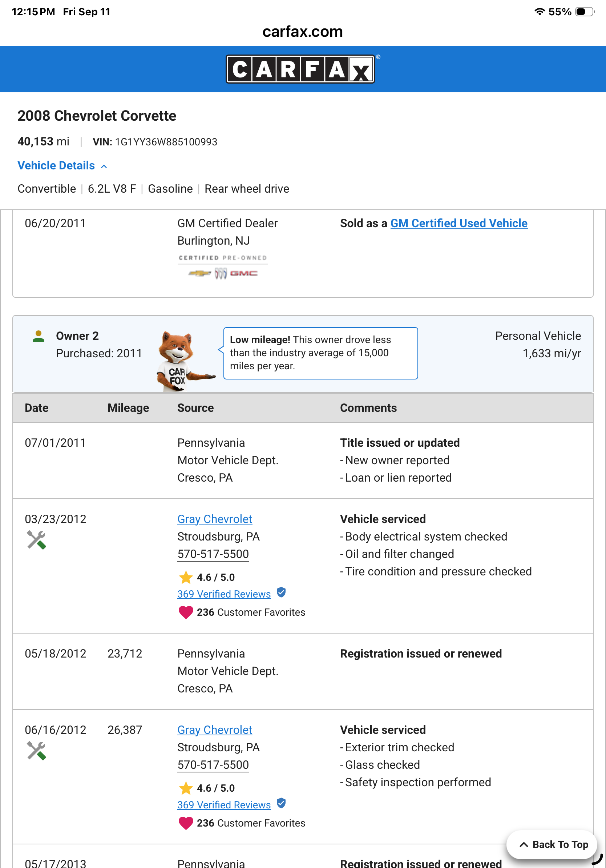
Task: Open Gray Chevrolet link for 03/23/2012
Action: (x=215, y=519)
